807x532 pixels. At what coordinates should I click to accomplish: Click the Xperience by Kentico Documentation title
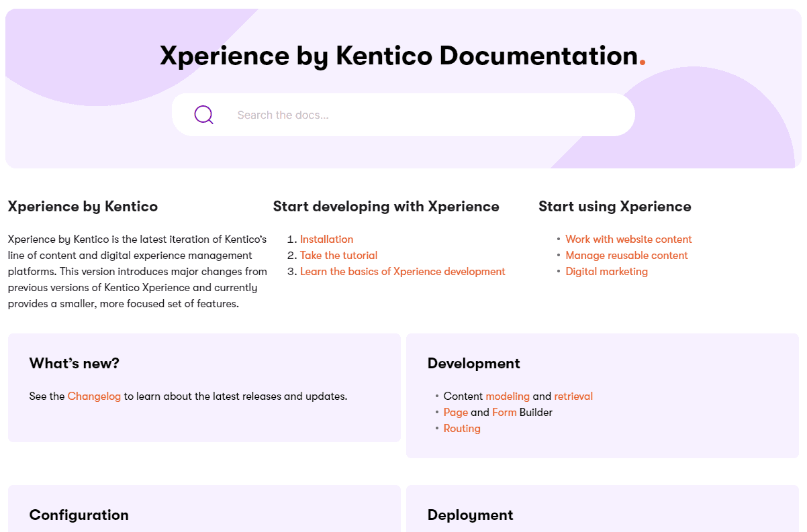coord(403,56)
